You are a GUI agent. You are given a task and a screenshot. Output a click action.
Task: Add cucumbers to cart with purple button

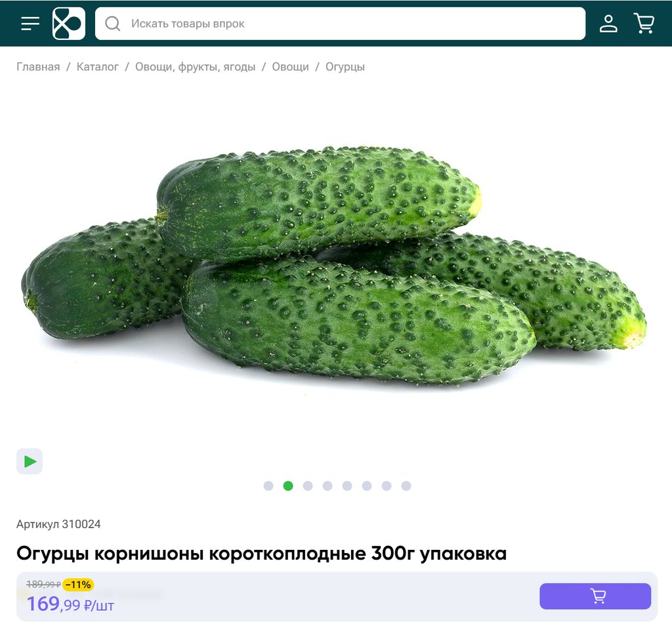pos(595,596)
